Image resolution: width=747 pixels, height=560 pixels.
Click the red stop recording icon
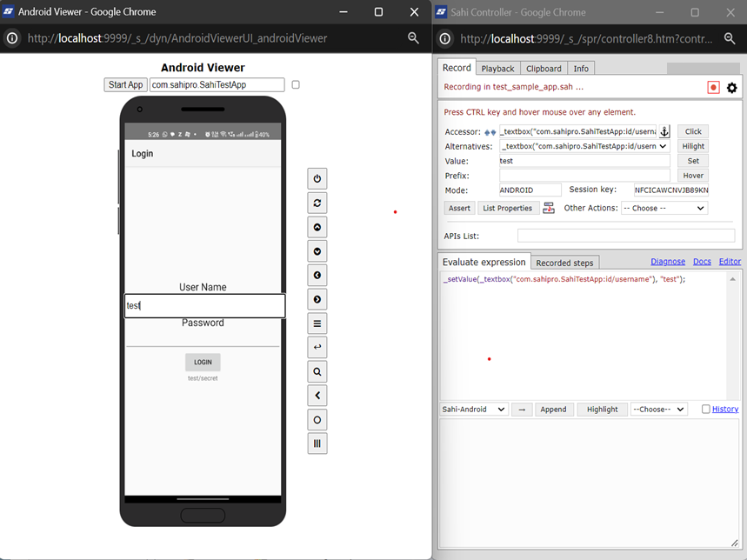(x=714, y=88)
